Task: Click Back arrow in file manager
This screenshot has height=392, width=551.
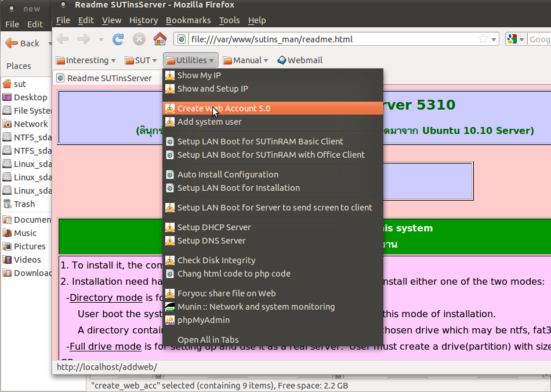Action: [x=11, y=43]
